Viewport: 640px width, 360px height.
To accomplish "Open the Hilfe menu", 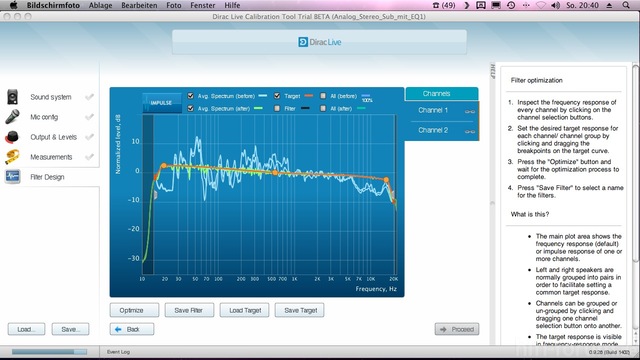I will point(232,5).
